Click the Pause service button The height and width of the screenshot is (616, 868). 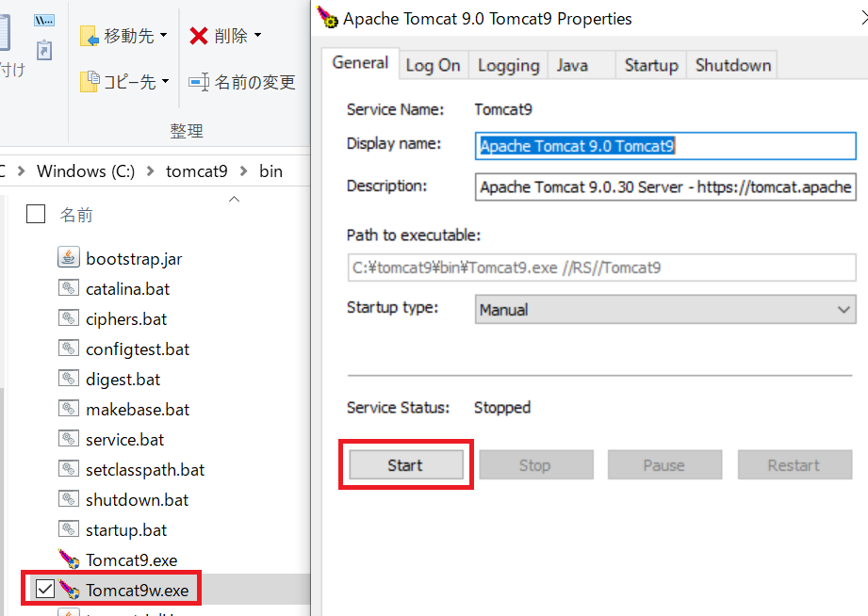(x=664, y=464)
